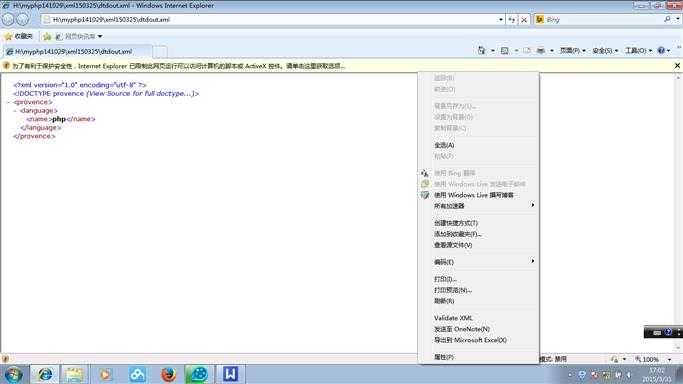Click the Read Mail icon in command bar
Screen dimensions: 683x384
tap(527, 51)
